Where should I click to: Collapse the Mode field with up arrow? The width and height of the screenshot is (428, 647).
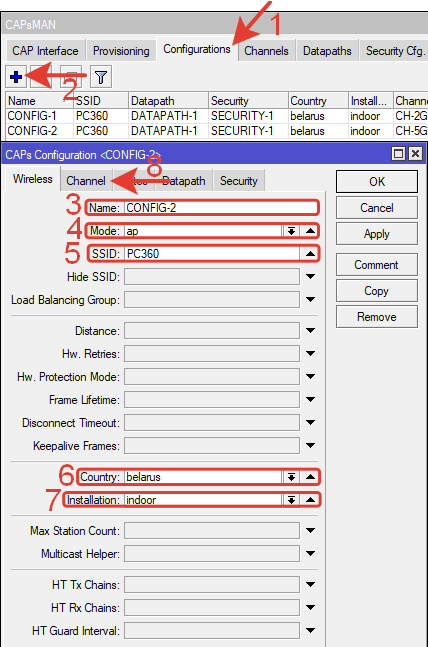pyautogui.click(x=310, y=231)
